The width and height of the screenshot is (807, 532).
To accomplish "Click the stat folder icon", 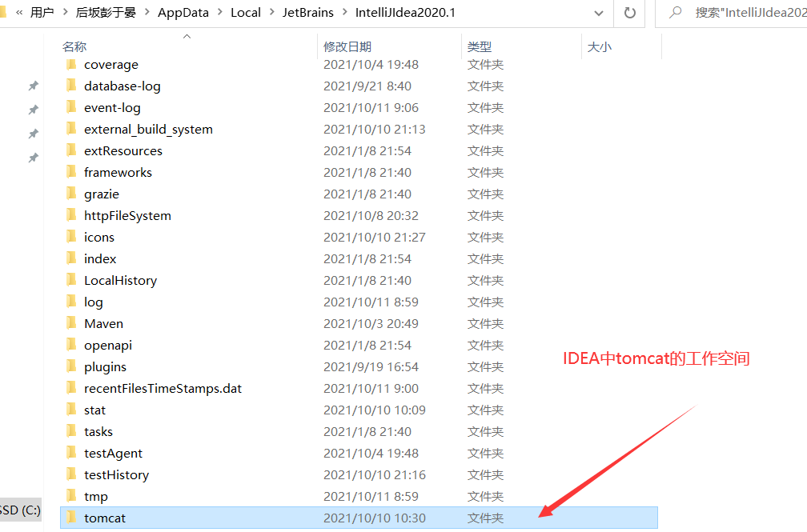I will tap(71, 410).
